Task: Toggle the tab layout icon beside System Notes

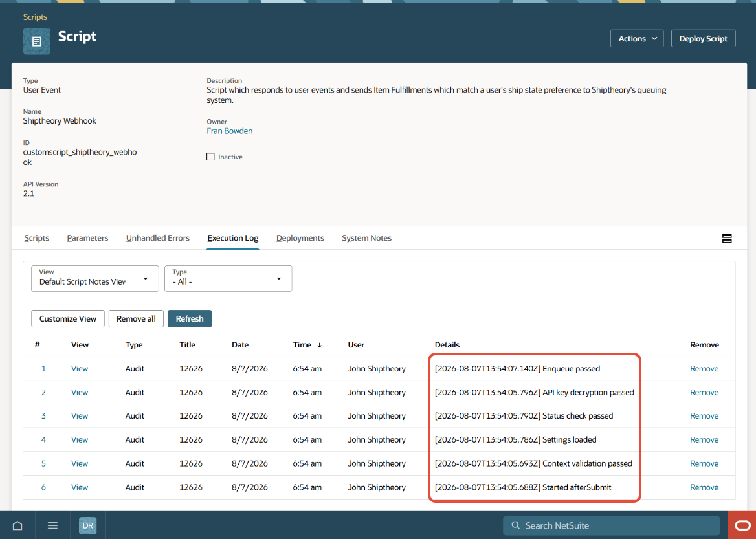Action: click(x=727, y=238)
